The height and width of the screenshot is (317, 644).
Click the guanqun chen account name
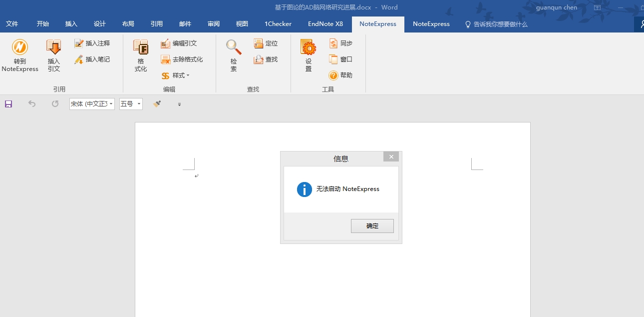coord(557,7)
